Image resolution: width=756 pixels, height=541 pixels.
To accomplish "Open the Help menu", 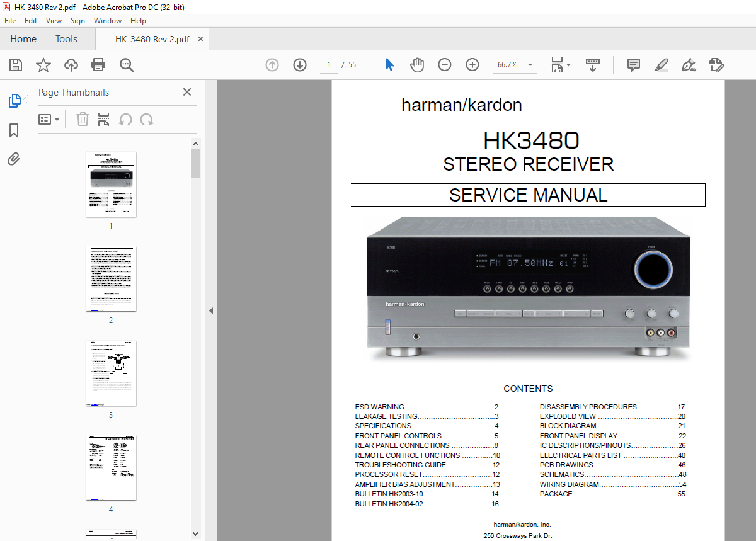I will [138, 21].
